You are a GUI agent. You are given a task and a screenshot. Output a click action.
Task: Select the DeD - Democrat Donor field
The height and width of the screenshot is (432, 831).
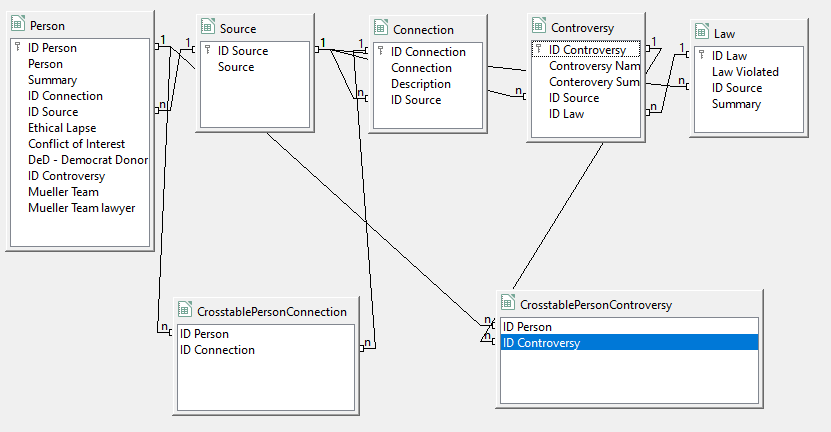point(80,160)
